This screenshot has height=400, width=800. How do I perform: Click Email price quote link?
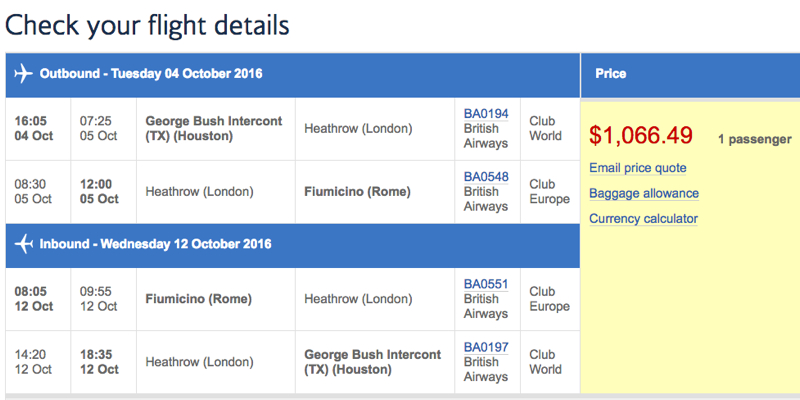click(x=638, y=168)
